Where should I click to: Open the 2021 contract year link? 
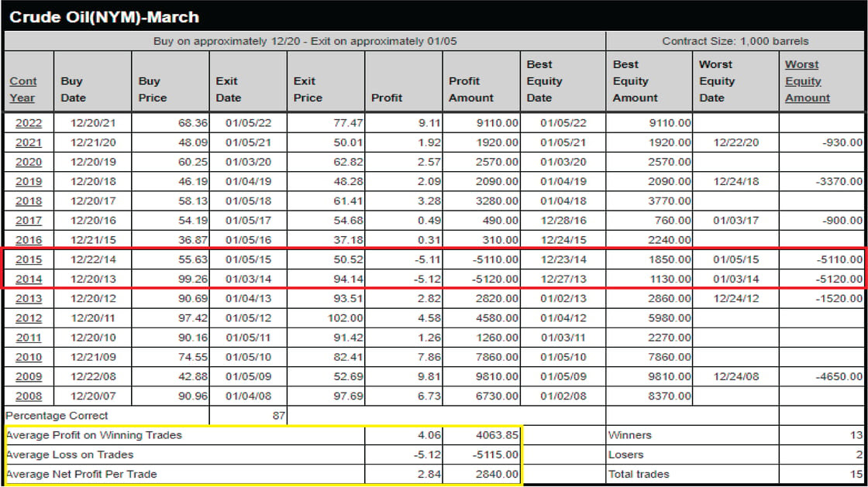click(x=29, y=142)
